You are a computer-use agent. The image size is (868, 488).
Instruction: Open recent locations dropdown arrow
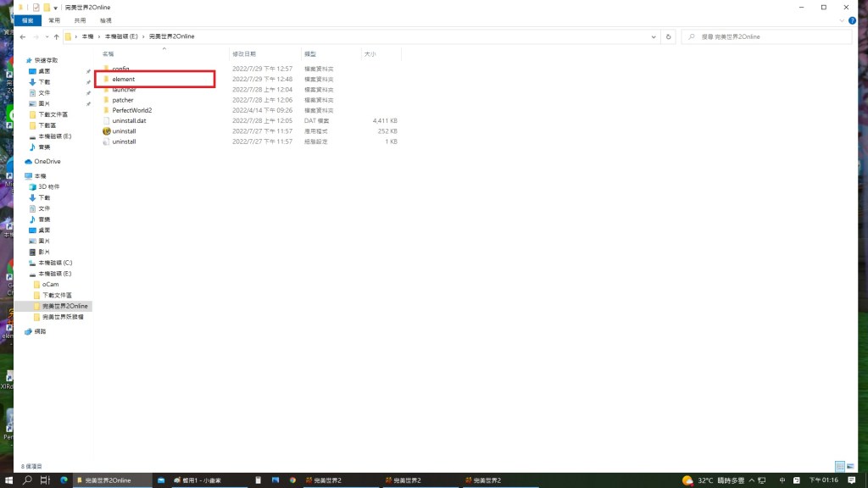[x=46, y=37]
